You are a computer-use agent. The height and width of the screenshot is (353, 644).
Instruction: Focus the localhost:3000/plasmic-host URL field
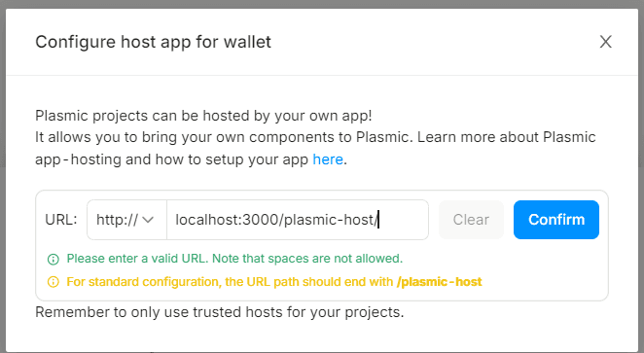pos(298,220)
